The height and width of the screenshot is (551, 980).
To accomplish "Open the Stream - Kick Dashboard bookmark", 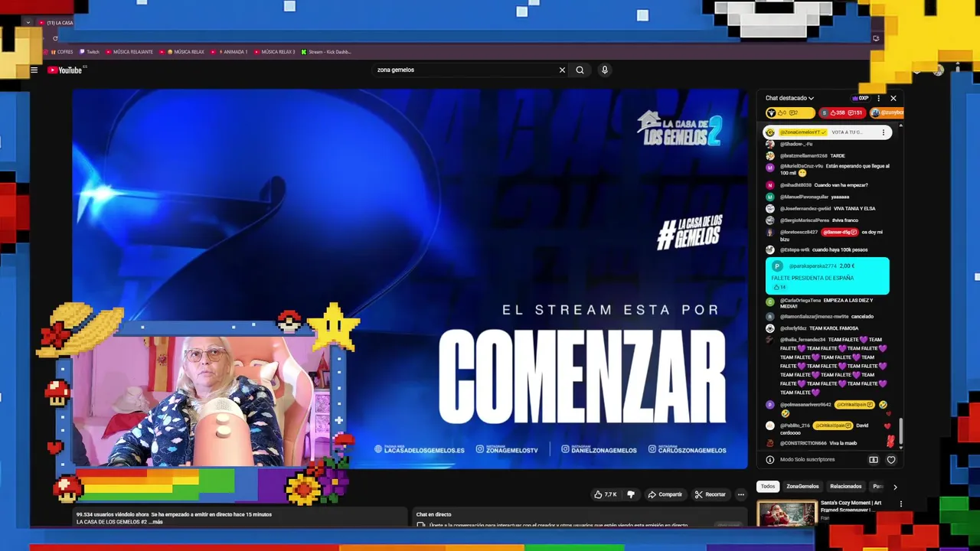I will (x=326, y=52).
